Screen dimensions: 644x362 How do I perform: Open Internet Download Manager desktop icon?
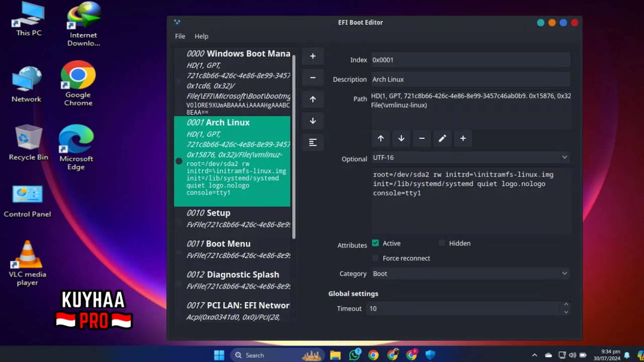84,24
